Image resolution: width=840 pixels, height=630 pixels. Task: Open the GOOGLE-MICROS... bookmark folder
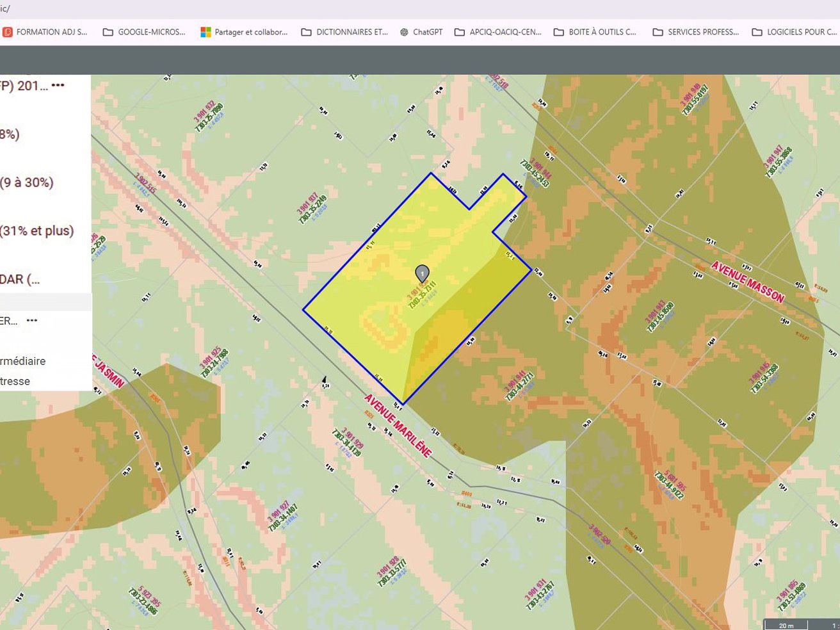click(x=144, y=32)
